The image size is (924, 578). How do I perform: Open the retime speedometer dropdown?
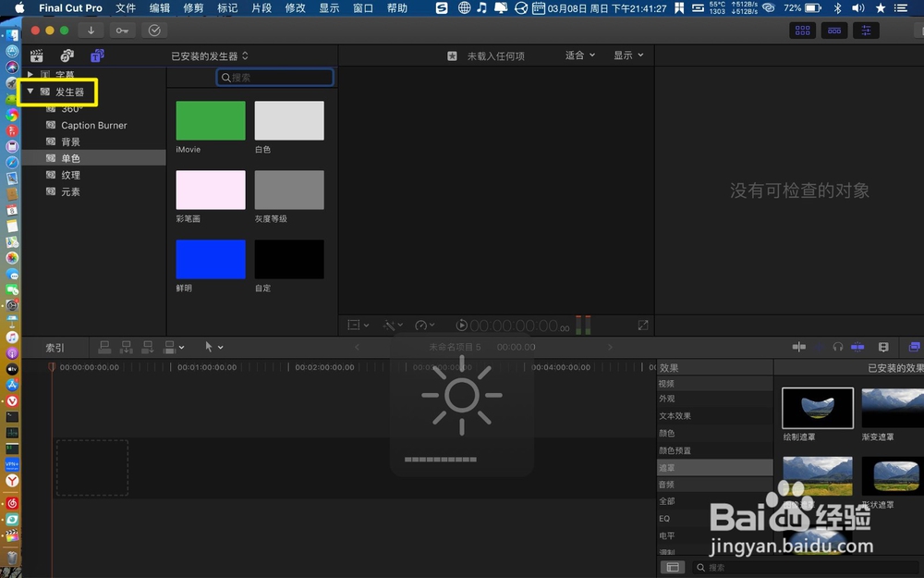pos(425,325)
